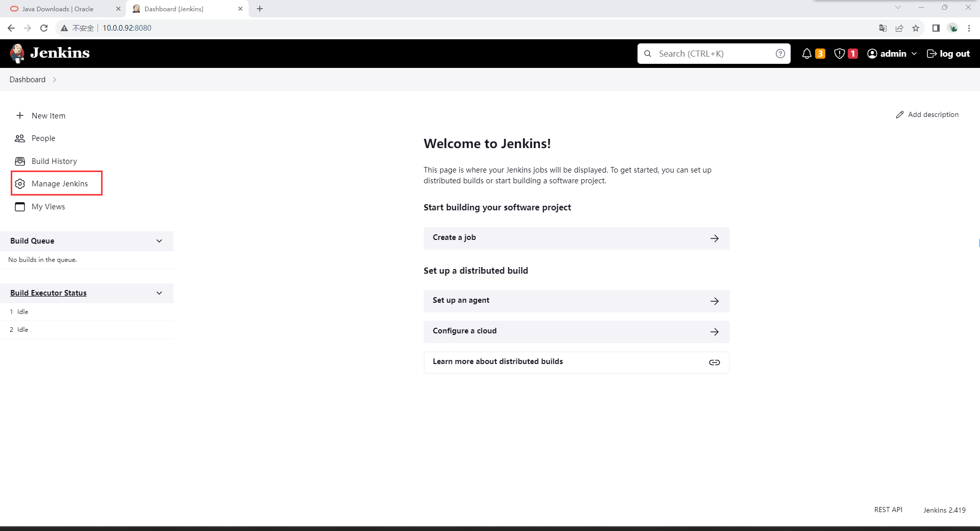Go forward in browser

[x=28, y=28]
